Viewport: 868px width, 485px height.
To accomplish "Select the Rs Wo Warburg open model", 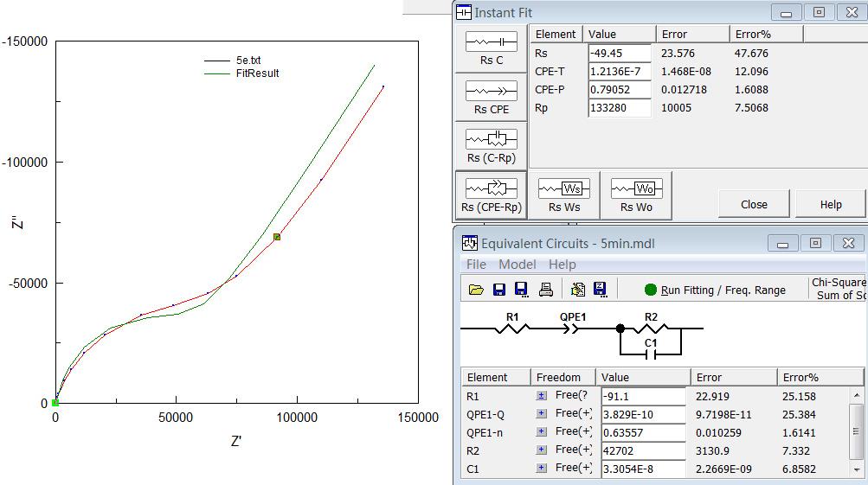I will click(636, 195).
